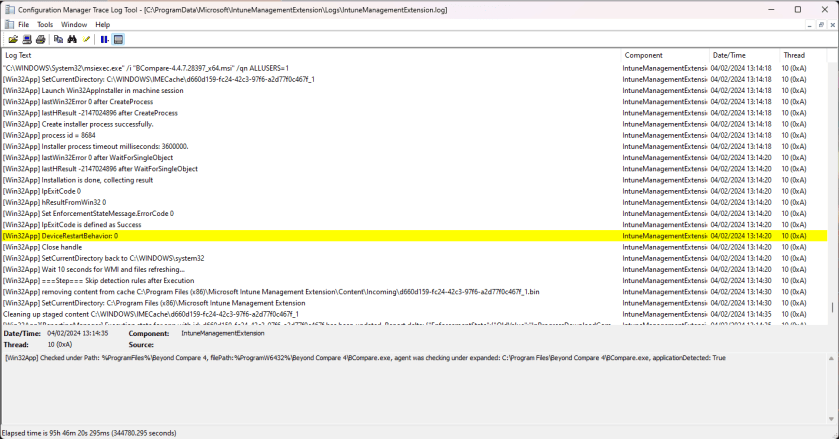
Task: Click the Date/Time column header
Action: (x=744, y=55)
